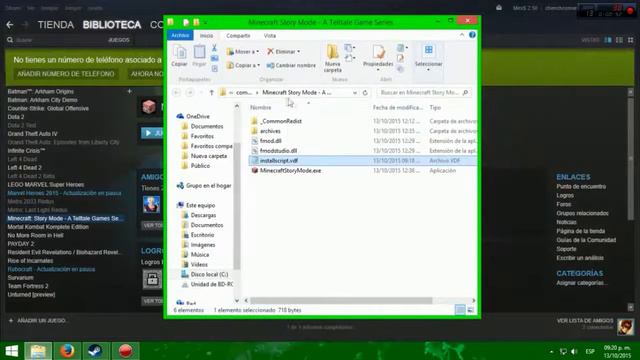
Task: Click AÑADIR NÚMERO DE TELÉFONO button in Steam
Action: (x=66, y=74)
